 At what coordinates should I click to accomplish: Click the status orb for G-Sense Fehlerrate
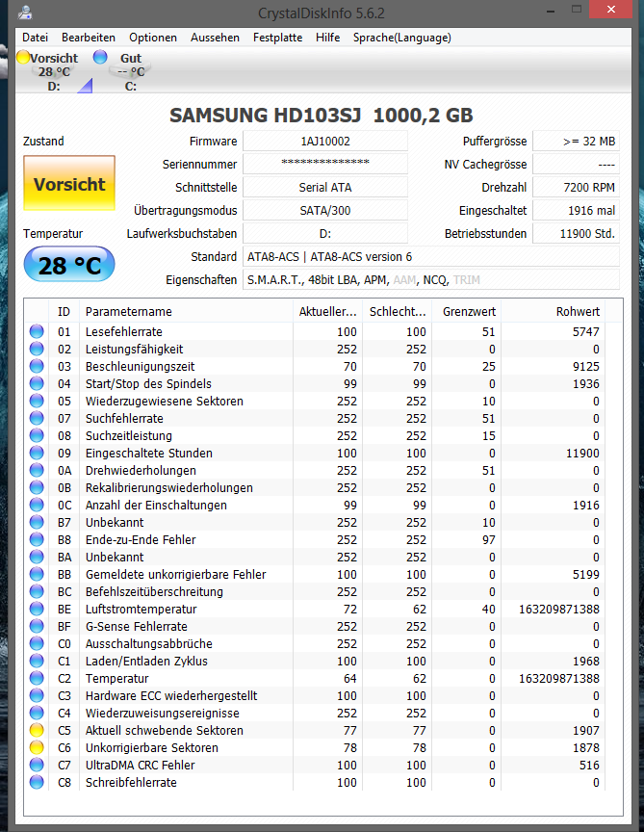37,626
